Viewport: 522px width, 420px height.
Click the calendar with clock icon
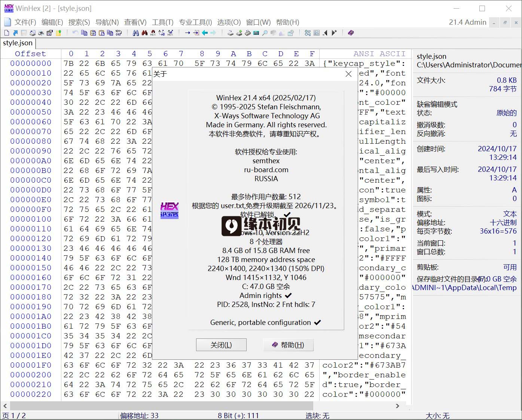coord(290,33)
